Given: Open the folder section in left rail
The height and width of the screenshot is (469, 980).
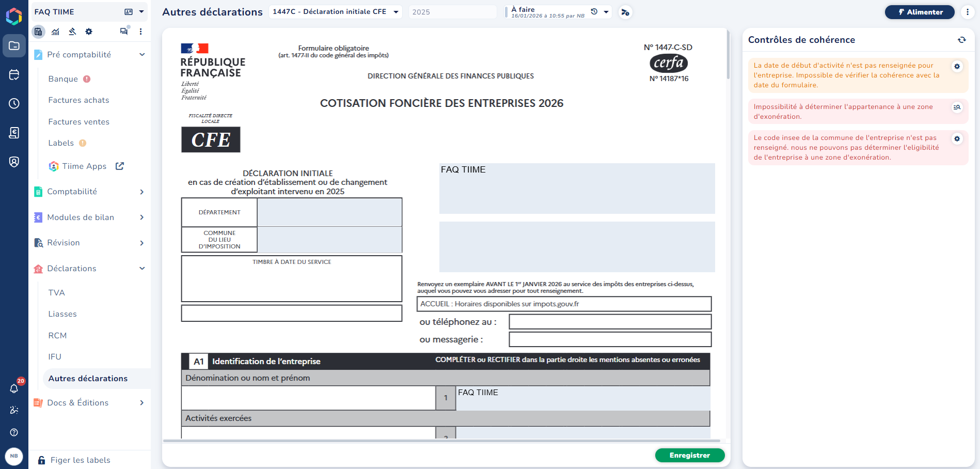Looking at the screenshot, I should pyautogui.click(x=14, y=46).
